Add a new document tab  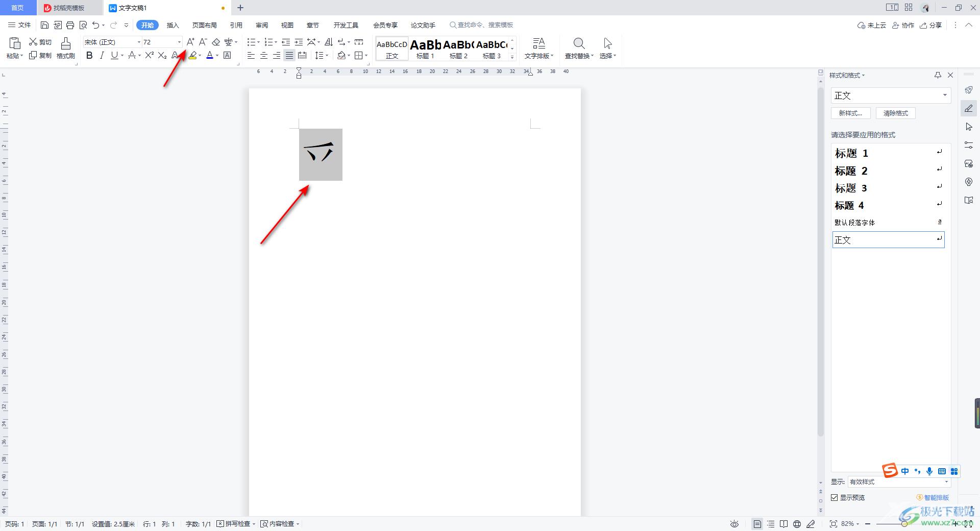[240, 8]
